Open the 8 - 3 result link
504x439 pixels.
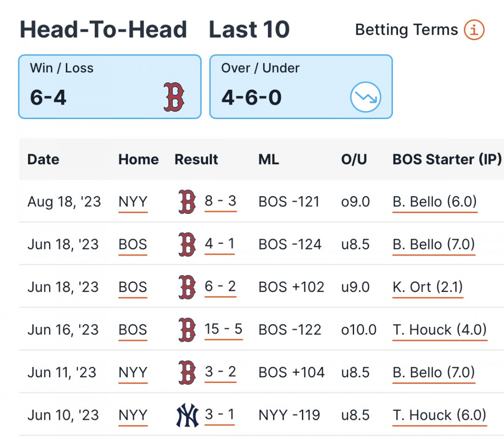tap(220, 202)
